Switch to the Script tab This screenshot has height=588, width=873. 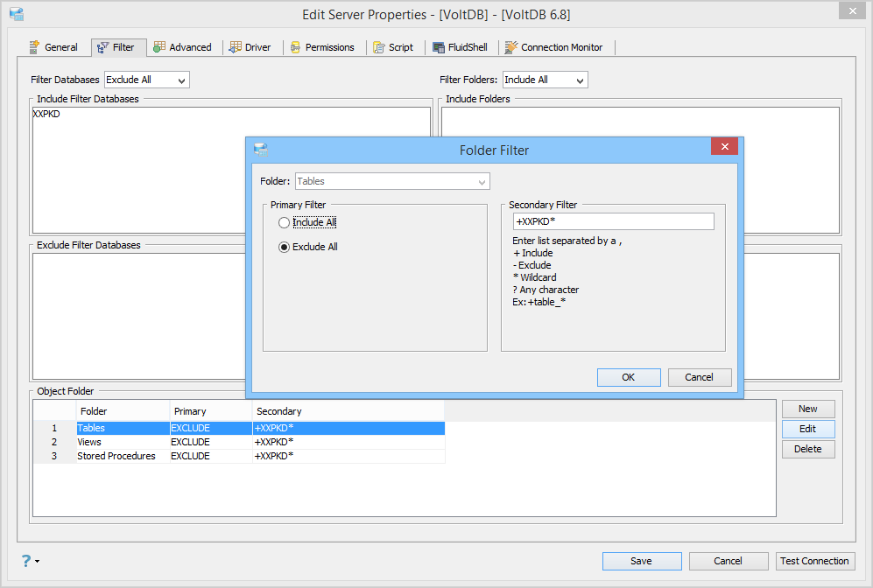pyautogui.click(x=394, y=47)
